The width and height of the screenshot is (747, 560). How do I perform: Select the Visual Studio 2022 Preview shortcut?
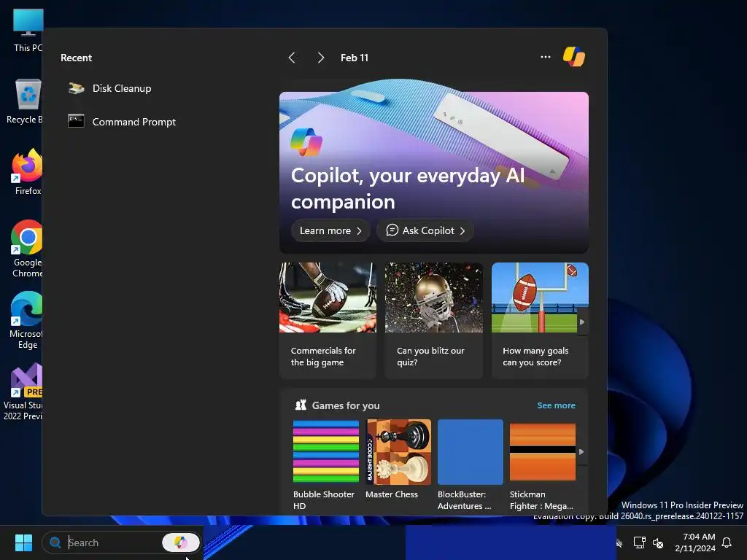24,392
